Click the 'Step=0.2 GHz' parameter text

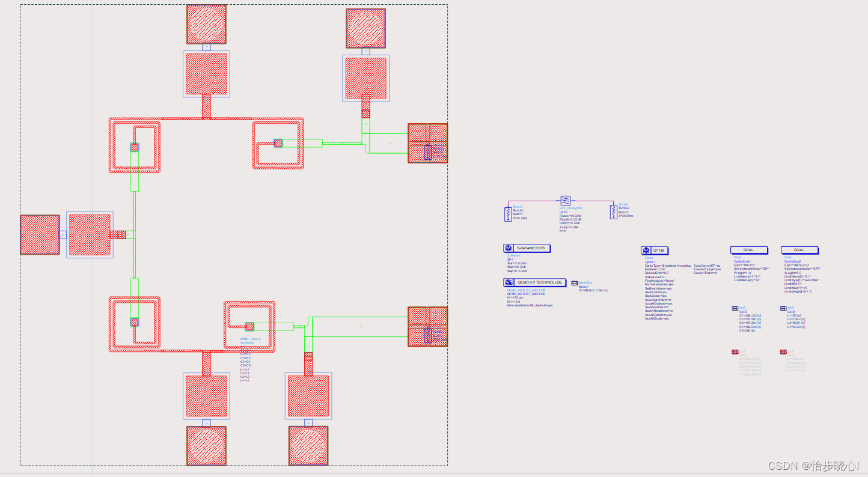[517, 271]
